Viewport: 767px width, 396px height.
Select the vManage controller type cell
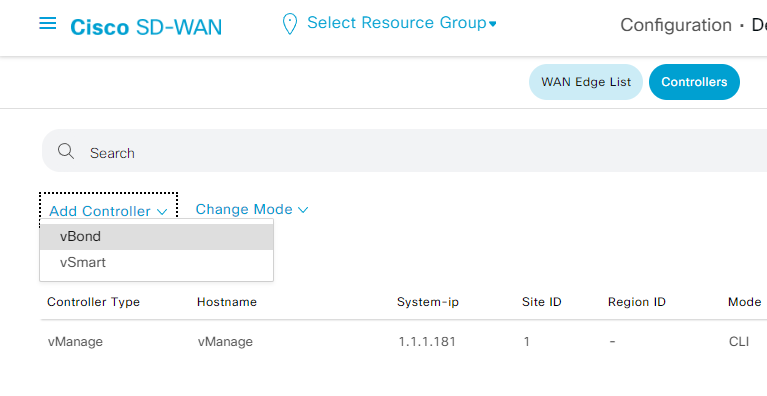tap(75, 342)
